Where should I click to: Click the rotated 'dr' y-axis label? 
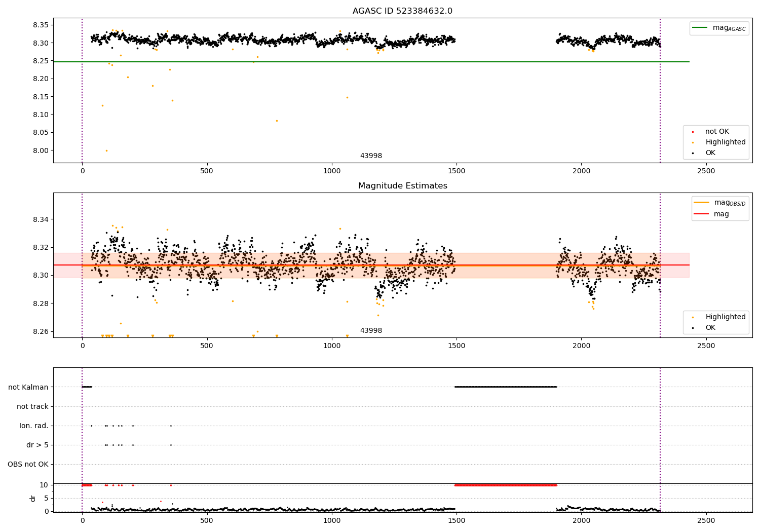point(33,498)
